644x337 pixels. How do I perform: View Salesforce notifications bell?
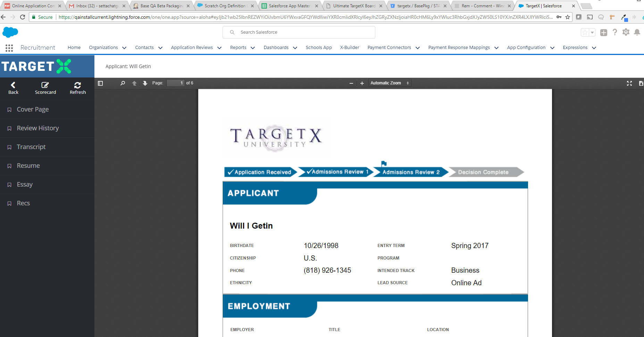point(637,32)
